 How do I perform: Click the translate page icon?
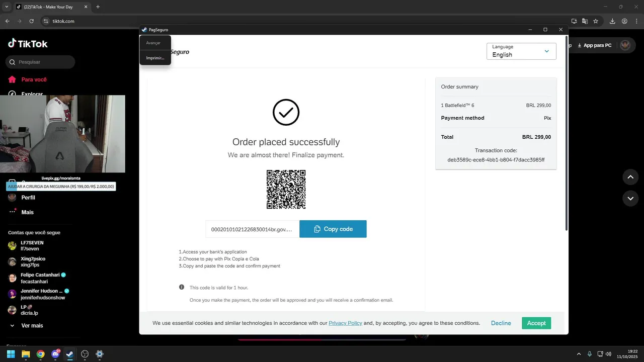585,21
